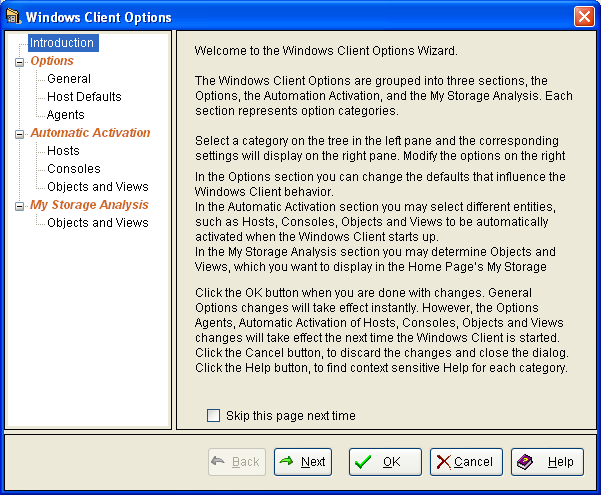Select Introduction in the tree
This screenshot has height=495, width=601.
click(x=63, y=43)
